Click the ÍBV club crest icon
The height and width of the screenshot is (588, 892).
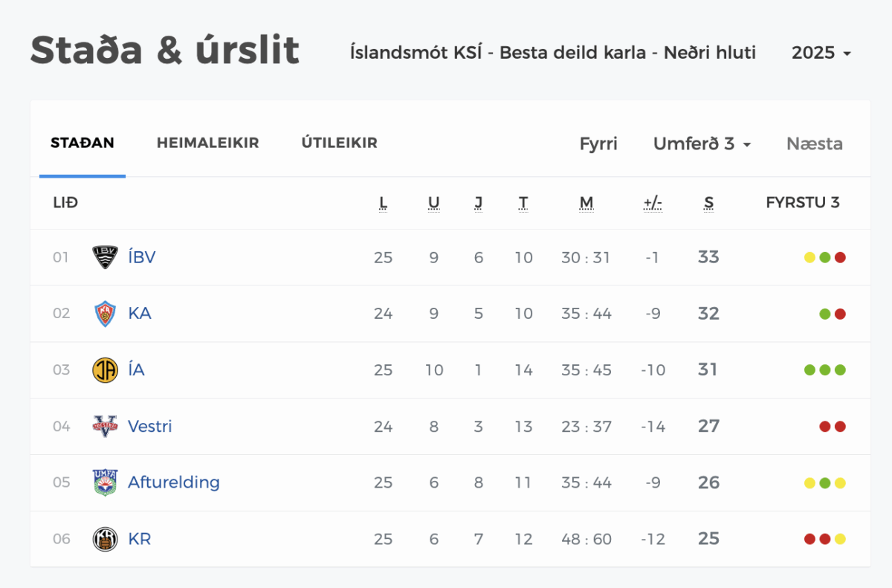point(105,257)
